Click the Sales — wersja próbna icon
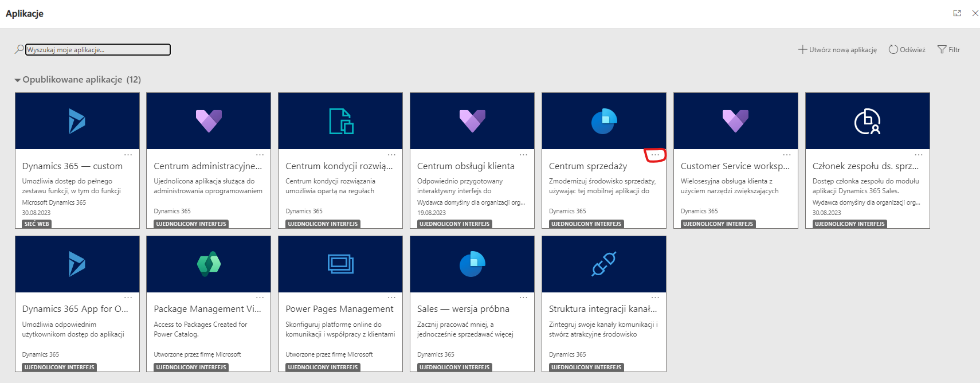Screen dimensions: 980x383 click(x=472, y=264)
